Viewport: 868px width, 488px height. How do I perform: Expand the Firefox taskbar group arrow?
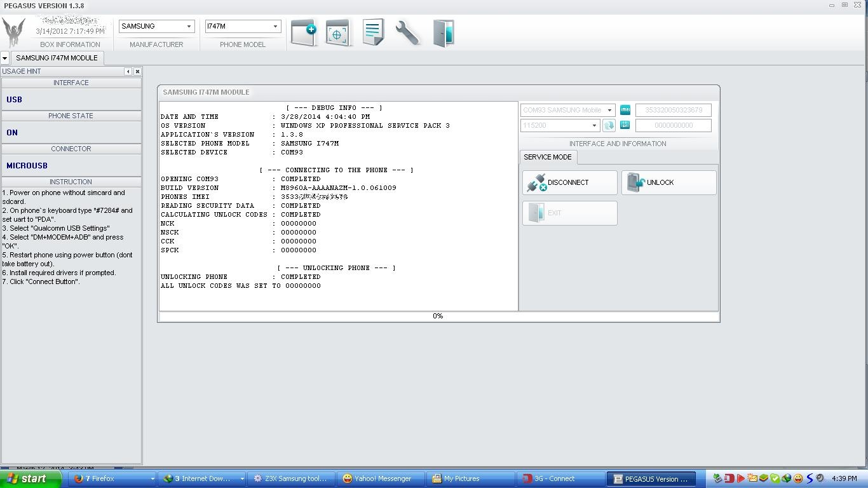152,479
